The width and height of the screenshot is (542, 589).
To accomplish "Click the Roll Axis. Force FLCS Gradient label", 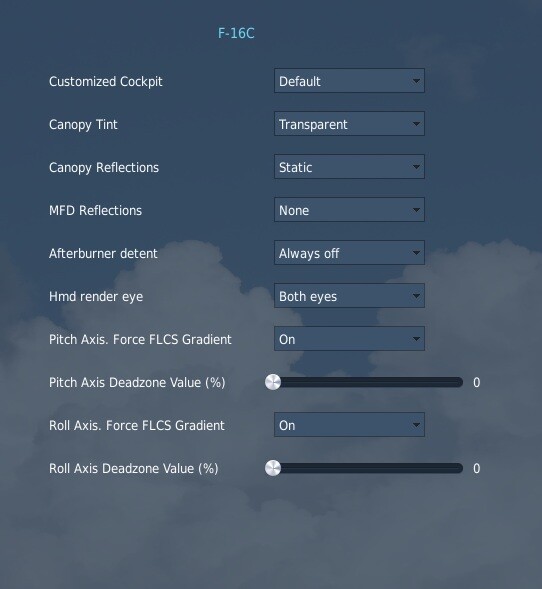I will click(x=137, y=426).
